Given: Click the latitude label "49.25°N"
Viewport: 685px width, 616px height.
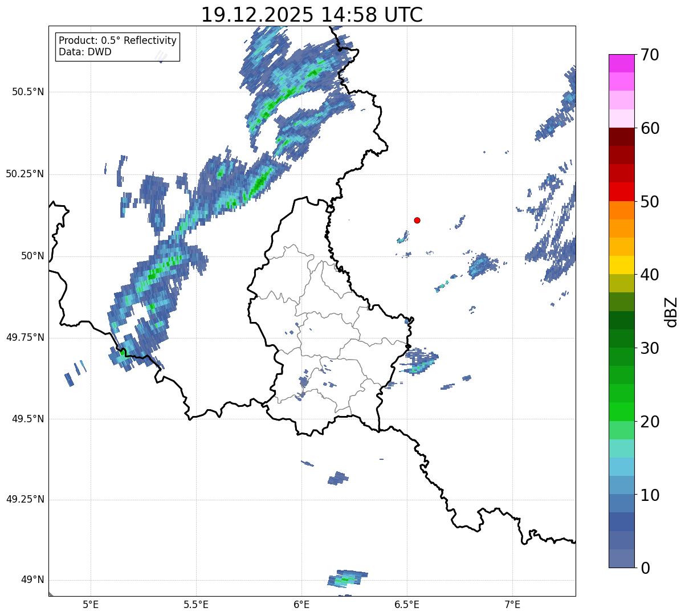Looking at the screenshot, I should [25, 499].
